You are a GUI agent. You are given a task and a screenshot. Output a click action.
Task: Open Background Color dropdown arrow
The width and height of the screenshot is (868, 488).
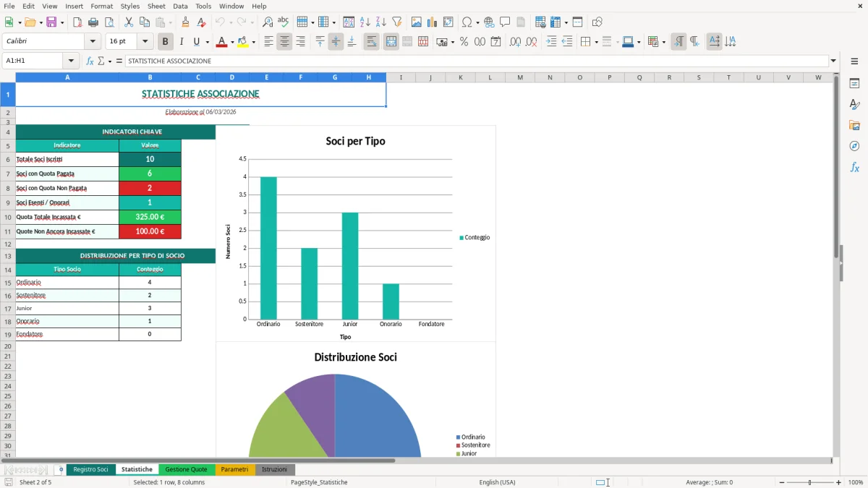[x=253, y=42]
